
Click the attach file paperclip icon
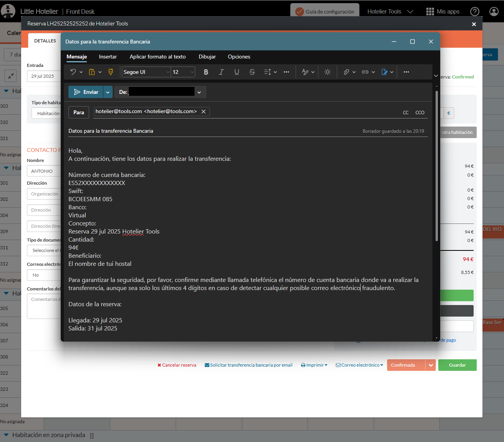pyautogui.click(x=346, y=72)
